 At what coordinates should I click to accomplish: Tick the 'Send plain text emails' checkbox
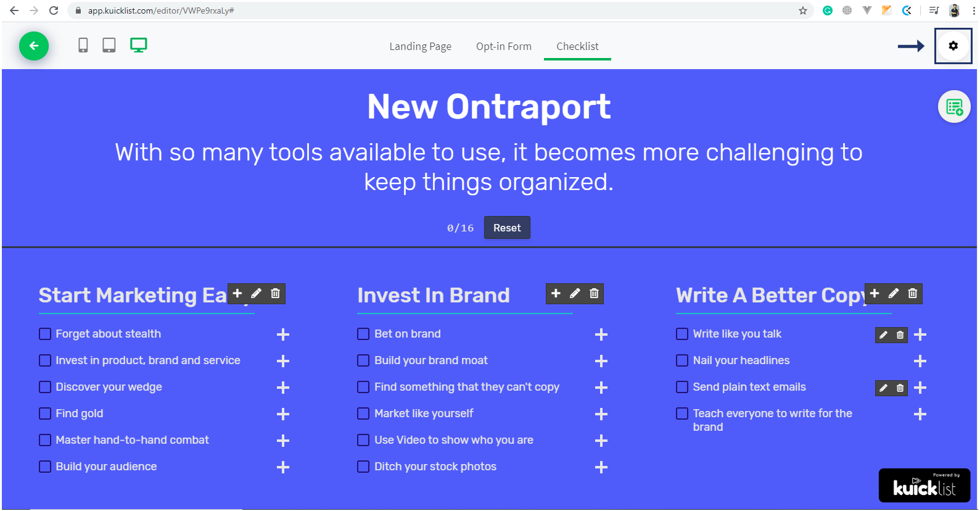tap(682, 387)
